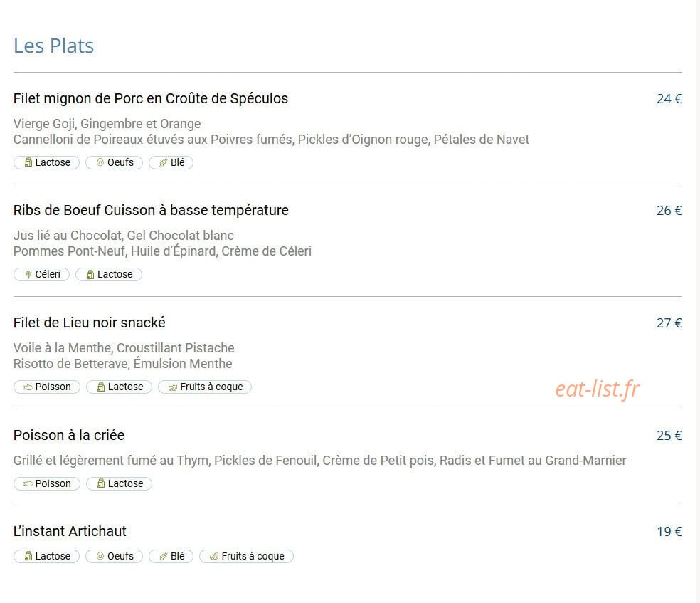The width and height of the screenshot is (700, 603).
Task: Click the 19 € price of L'instant Artichaut
Action: point(669,532)
